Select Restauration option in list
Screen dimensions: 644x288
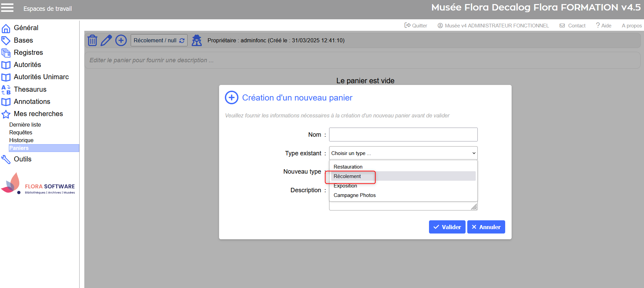pyautogui.click(x=348, y=167)
